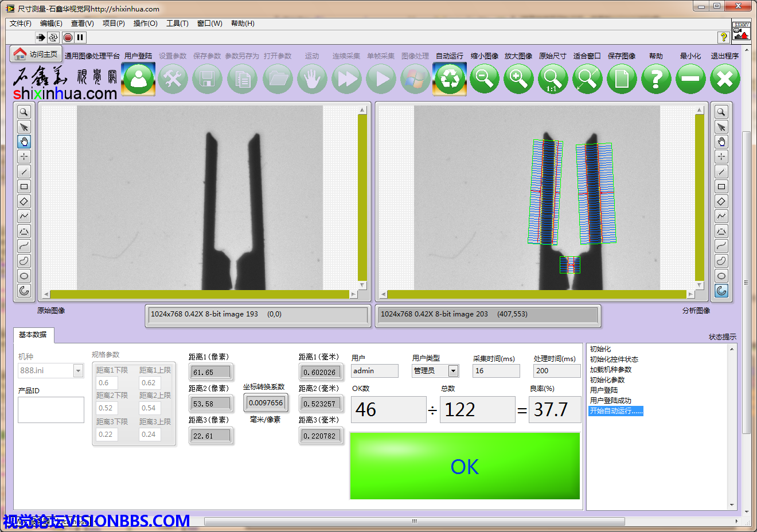This screenshot has height=532, width=757.
Task: Click the zoom in image magnifier
Action: pyautogui.click(x=518, y=79)
